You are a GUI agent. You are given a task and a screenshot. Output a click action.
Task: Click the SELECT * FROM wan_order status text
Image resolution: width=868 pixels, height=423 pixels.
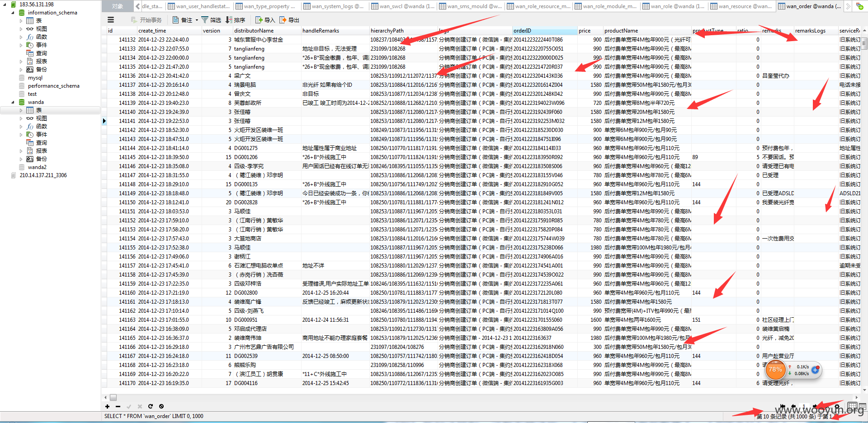154,416
